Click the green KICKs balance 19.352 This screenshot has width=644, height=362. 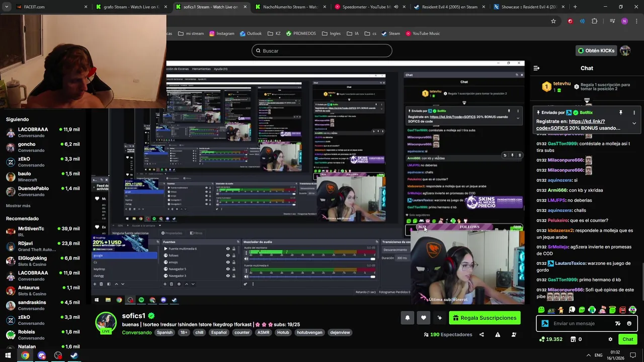[550, 339]
